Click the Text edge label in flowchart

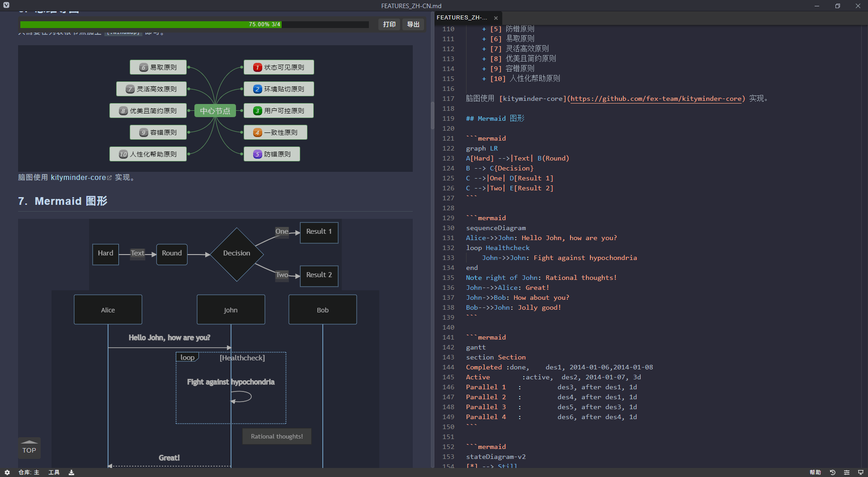[137, 253]
